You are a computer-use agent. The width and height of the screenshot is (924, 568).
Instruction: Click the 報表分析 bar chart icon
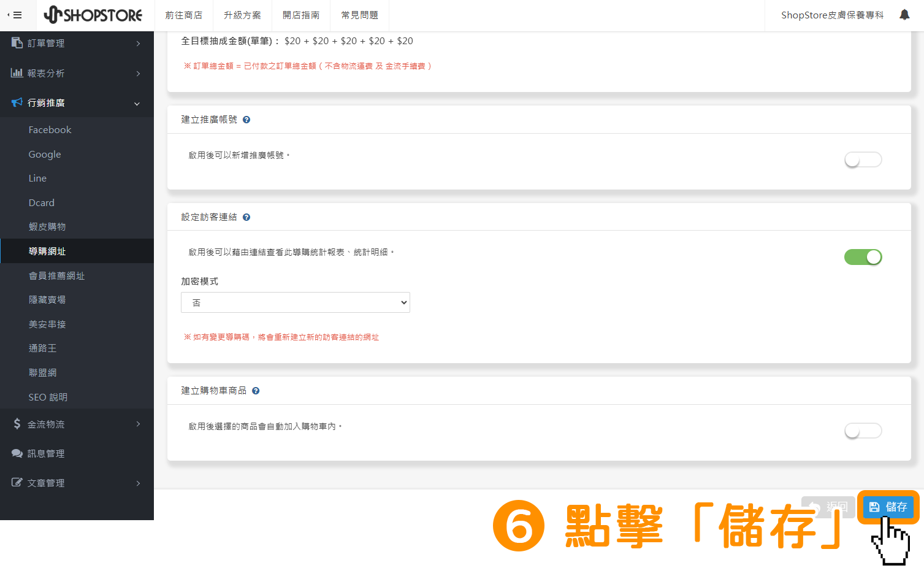17,73
